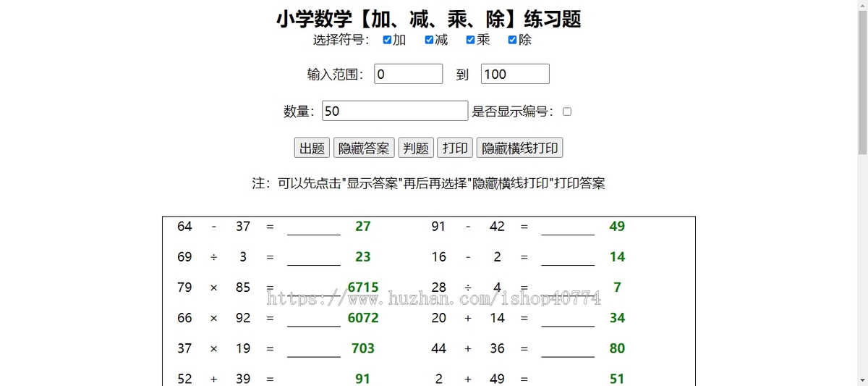Click the answer blank for 91 - 42
Screen dimensions: 868x386
click(x=568, y=227)
